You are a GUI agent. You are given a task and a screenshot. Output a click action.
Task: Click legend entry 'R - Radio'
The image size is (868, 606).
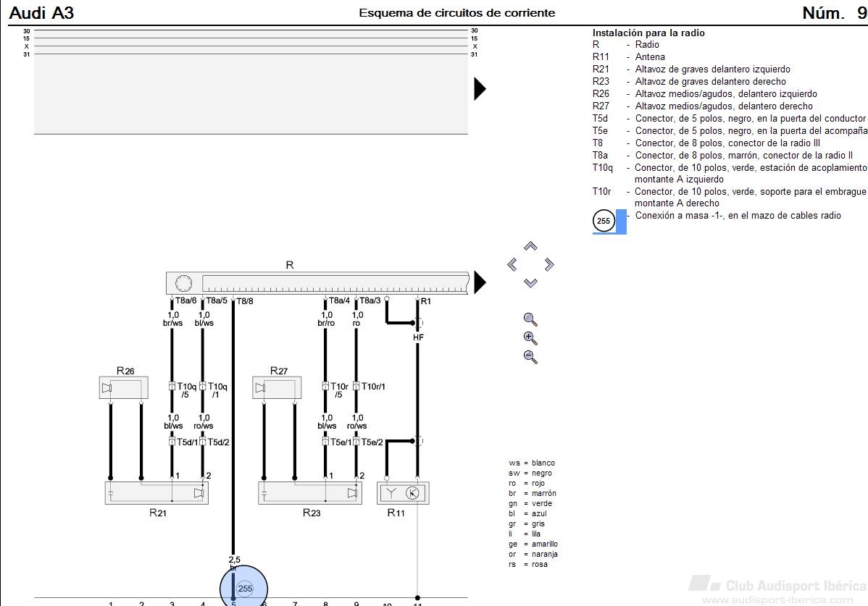pos(625,45)
